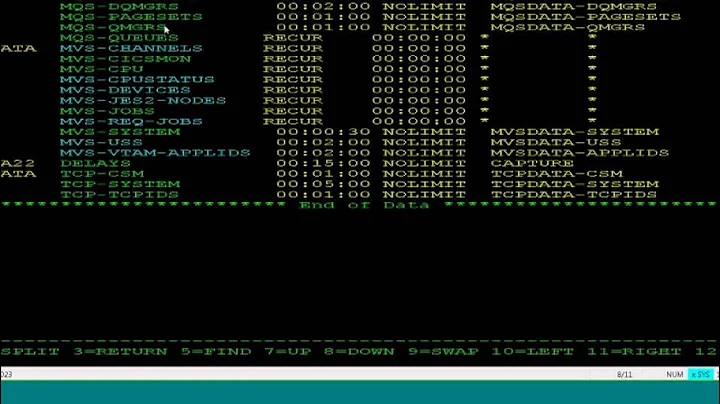Click the 10=LEFT function key
This screenshot has height=404, width=720.
(533, 352)
